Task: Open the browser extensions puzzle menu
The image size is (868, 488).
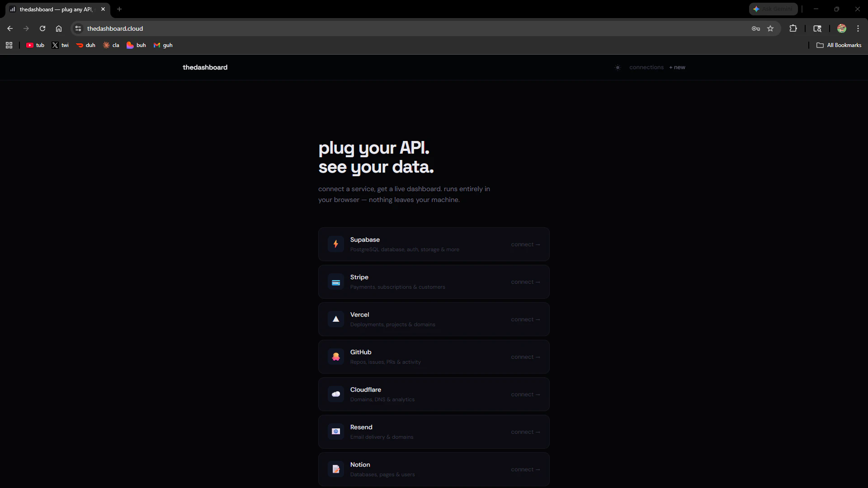Action: tap(793, 28)
